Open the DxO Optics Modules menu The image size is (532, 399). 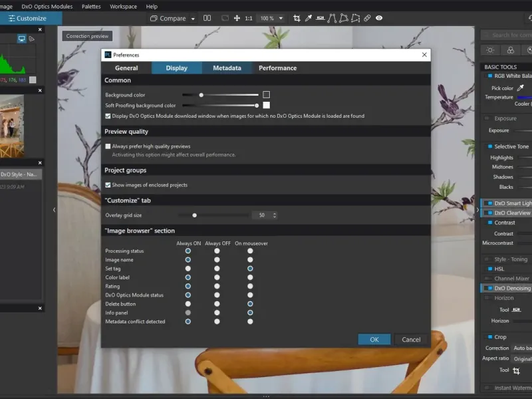point(47,7)
